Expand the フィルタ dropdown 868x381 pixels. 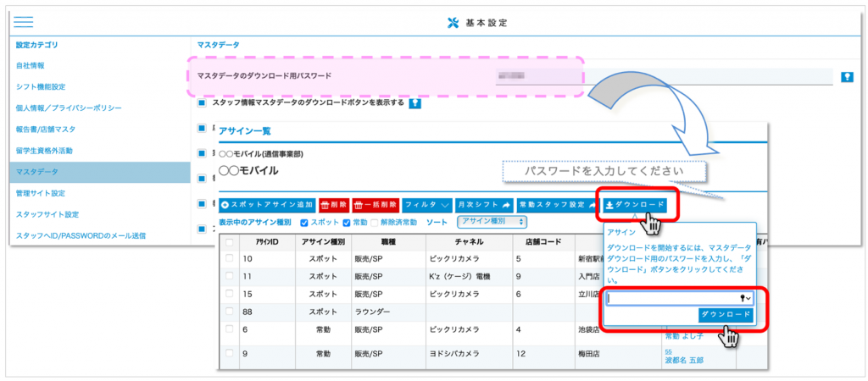pos(426,205)
